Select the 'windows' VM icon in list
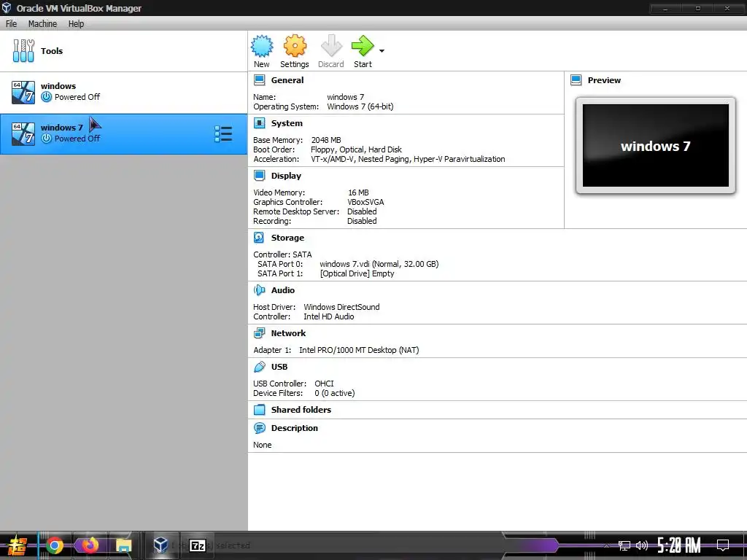Screen dimensions: 747x560 tap(23, 93)
